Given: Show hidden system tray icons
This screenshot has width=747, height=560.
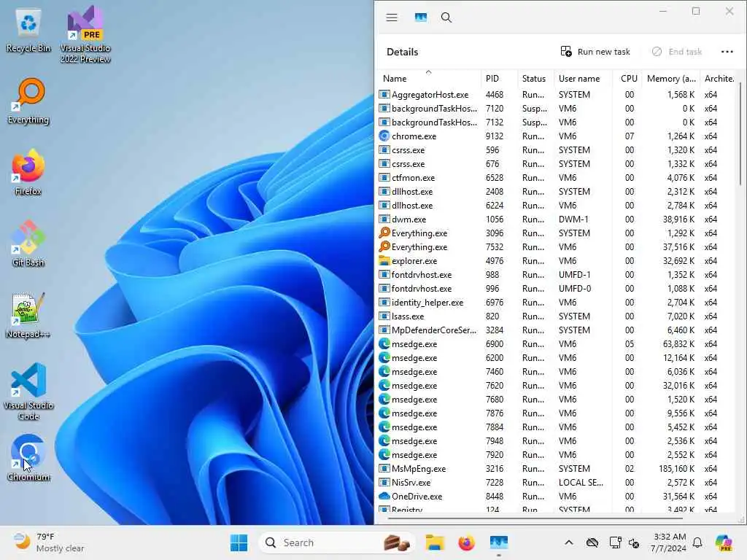Looking at the screenshot, I should [569, 542].
